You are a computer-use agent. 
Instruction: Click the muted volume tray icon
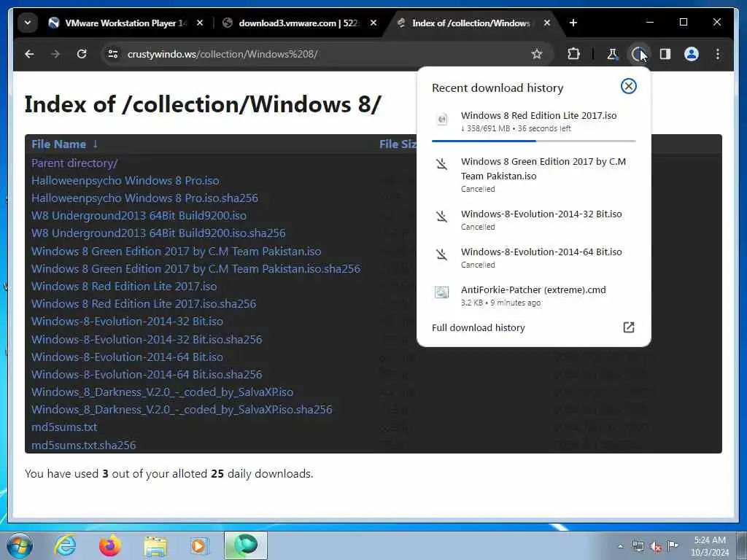[x=656, y=547]
